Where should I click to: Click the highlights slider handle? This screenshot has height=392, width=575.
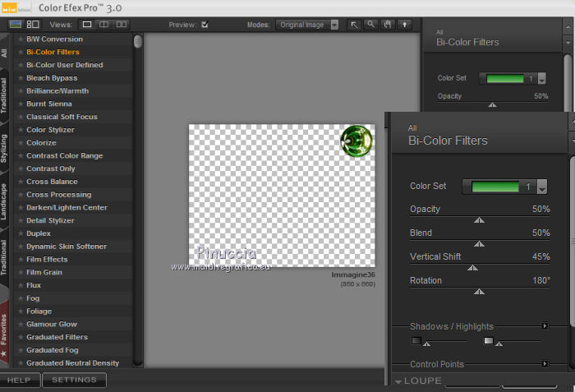click(499, 344)
